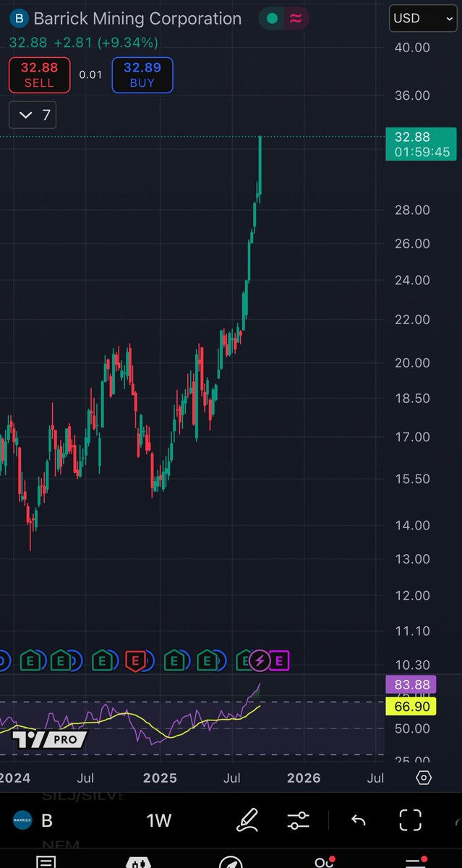Tap the green market status dot

(272, 19)
